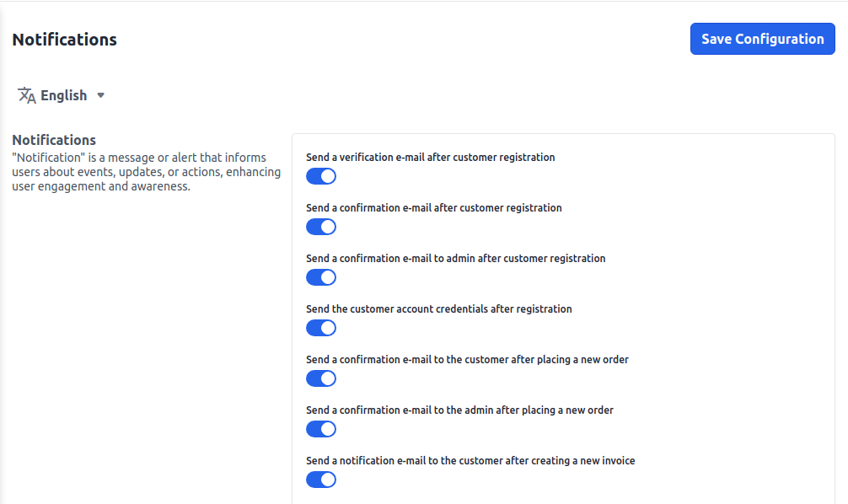The width and height of the screenshot is (848, 504).
Task: Disable sending account credentials after registration
Action: pyautogui.click(x=321, y=328)
